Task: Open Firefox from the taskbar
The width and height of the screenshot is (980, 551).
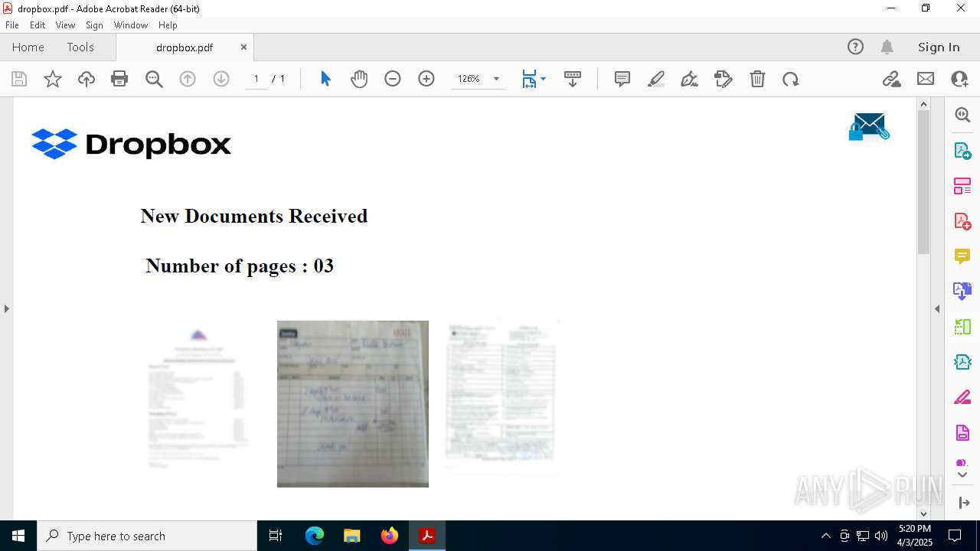Action: point(390,536)
